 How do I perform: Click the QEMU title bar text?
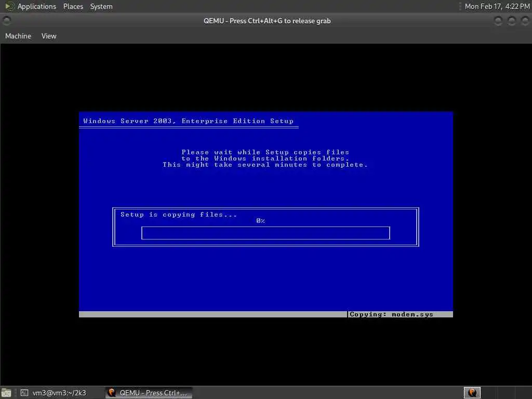click(267, 21)
